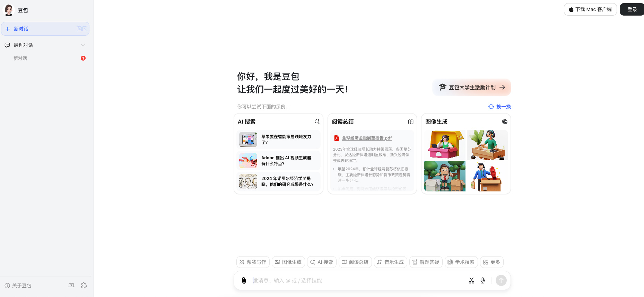
Task: Open 关于豆包 info link
Action: coord(18,286)
